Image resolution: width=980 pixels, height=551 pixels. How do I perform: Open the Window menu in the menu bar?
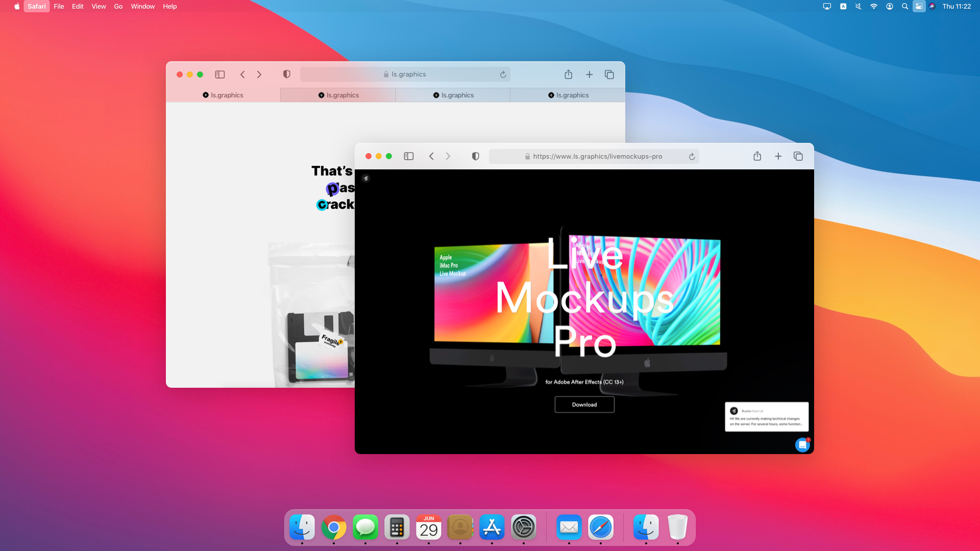point(142,6)
